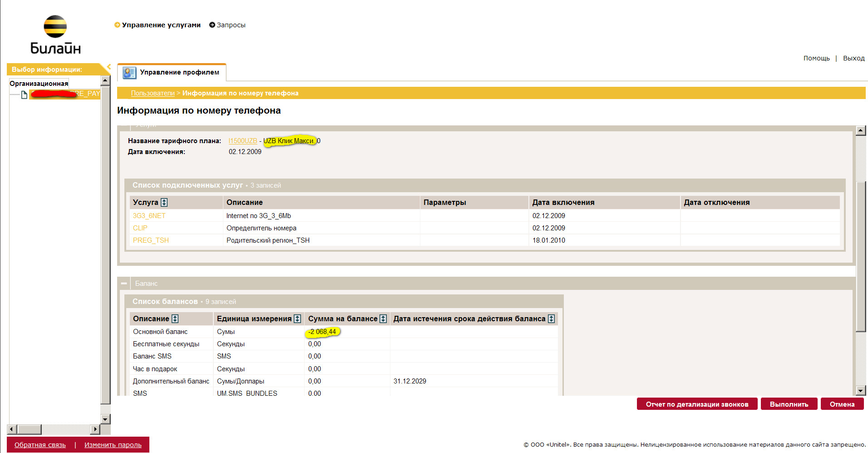Screen dimensions: 868x453
Task: Click Выход to log out
Action: pyautogui.click(x=853, y=58)
